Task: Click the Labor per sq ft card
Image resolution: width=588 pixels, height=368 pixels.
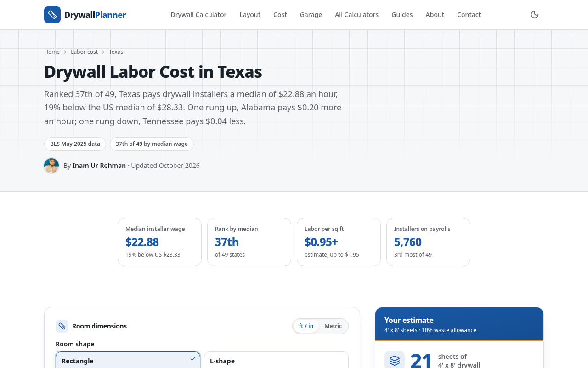Action: [339, 242]
